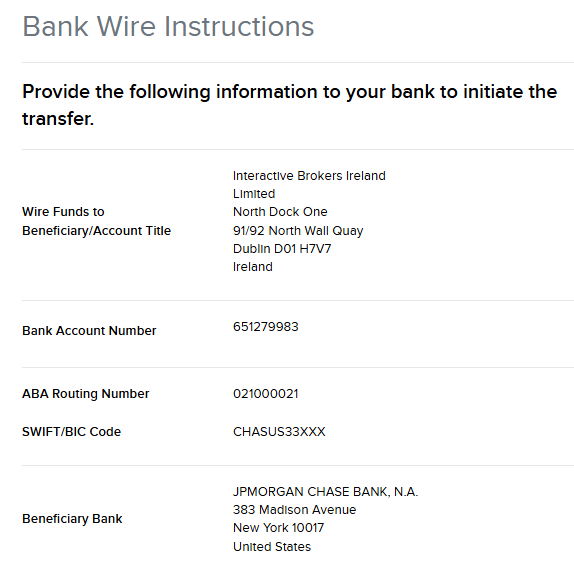Click the United States country line
574x576 pixels.
(x=272, y=547)
